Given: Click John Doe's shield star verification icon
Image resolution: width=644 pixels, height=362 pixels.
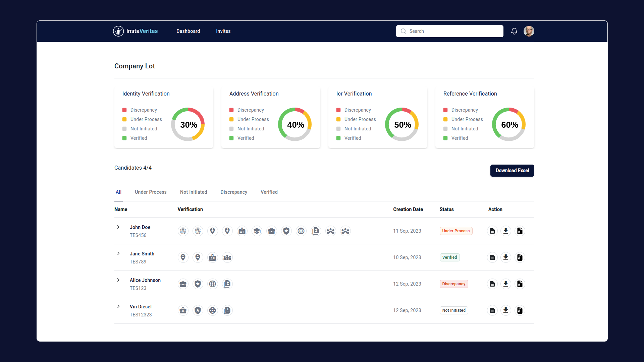Looking at the screenshot, I should pos(286,231).
